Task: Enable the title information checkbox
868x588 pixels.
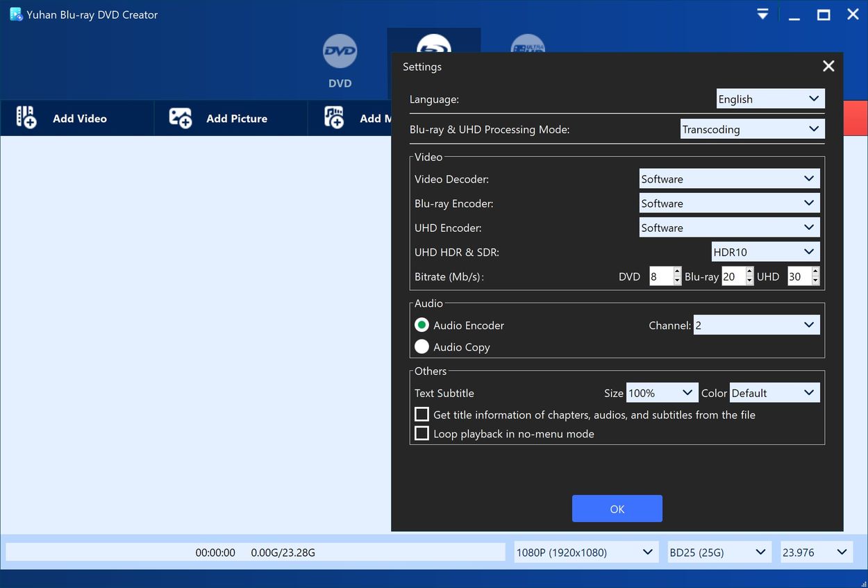Action: [x=422, y=414]
